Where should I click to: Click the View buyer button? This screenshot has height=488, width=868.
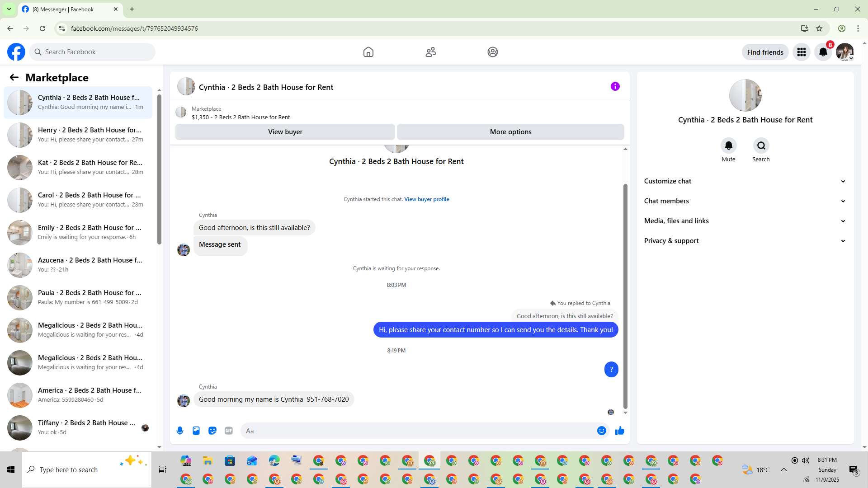coord(285,132)
